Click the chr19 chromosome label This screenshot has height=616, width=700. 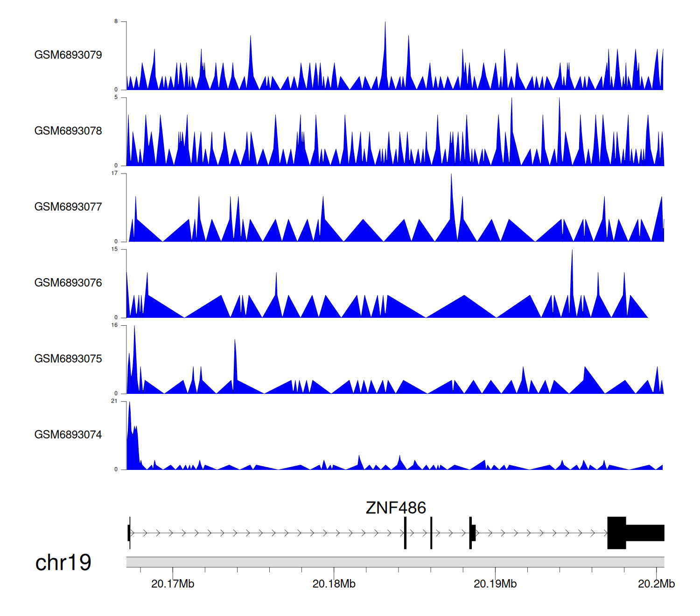click(63, 563)
